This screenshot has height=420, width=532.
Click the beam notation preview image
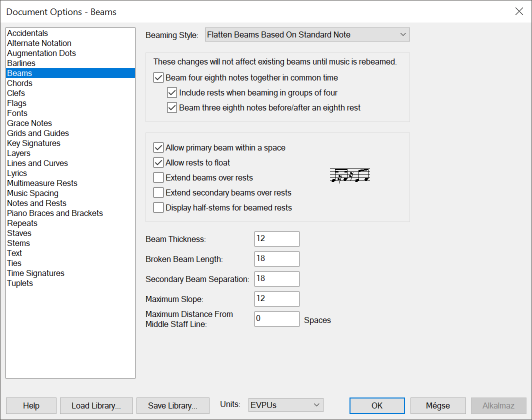point(350,175)
